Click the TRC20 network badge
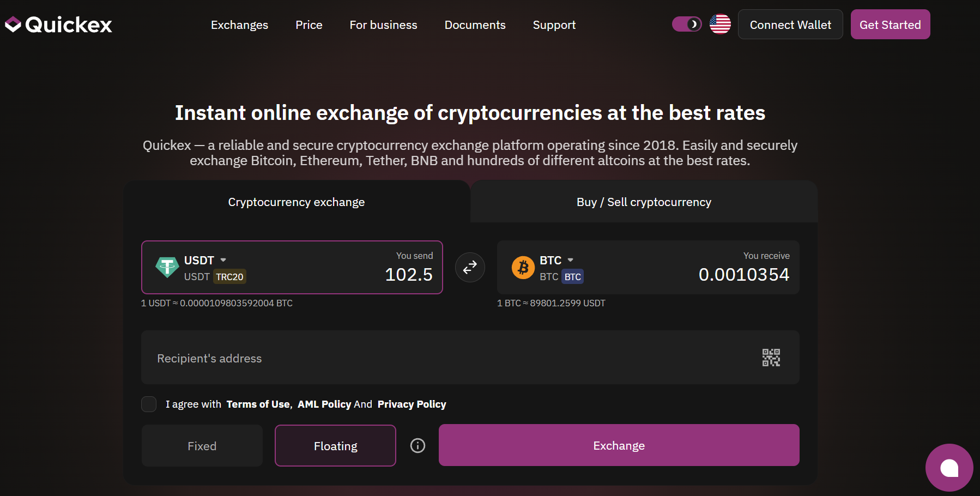The width and height of the screenshot is (980, 496). 229,277
